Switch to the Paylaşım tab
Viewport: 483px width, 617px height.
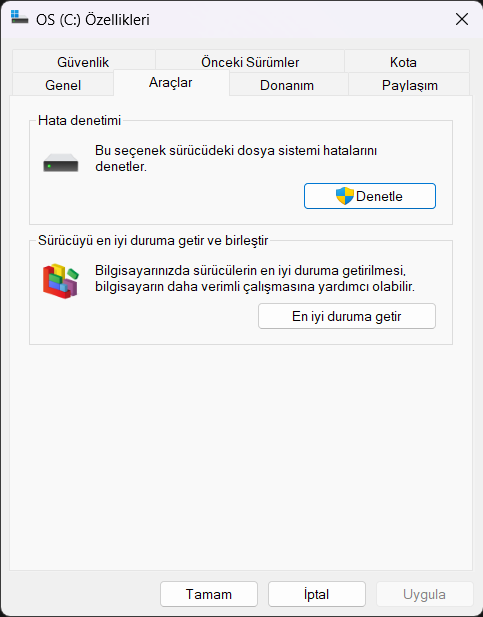pos(410,85)
